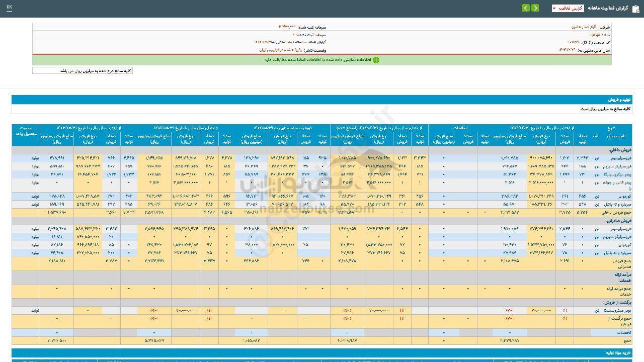Click the company name next to شرکت

pyautogui.click(x=584, y=27)
